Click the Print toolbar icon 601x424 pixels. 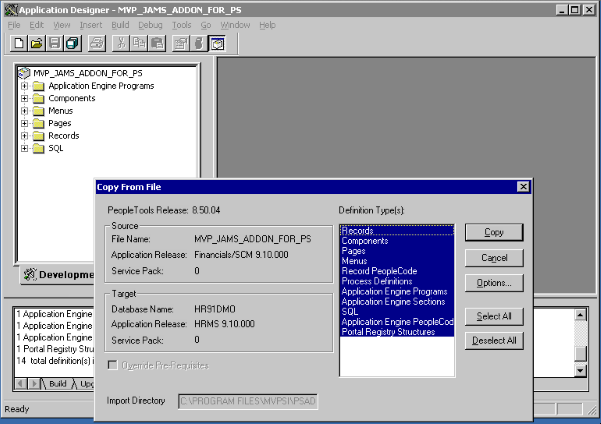coord(96,43)
